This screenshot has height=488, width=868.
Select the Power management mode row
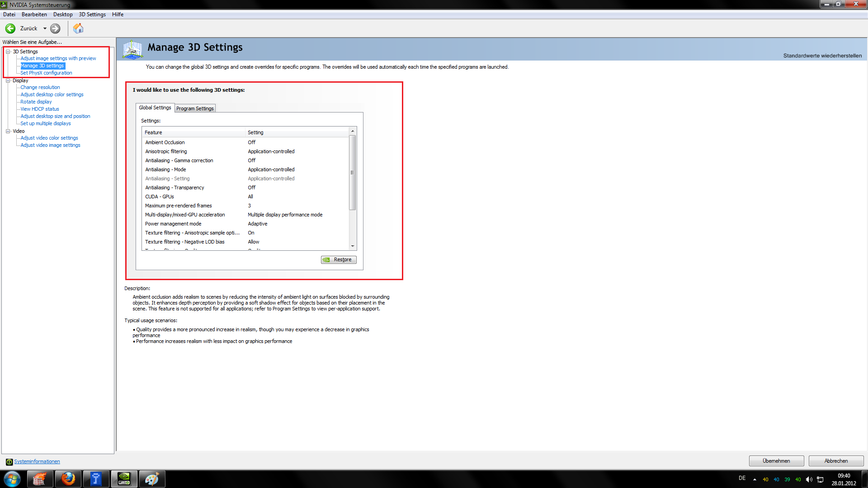[x=245, y=224]
